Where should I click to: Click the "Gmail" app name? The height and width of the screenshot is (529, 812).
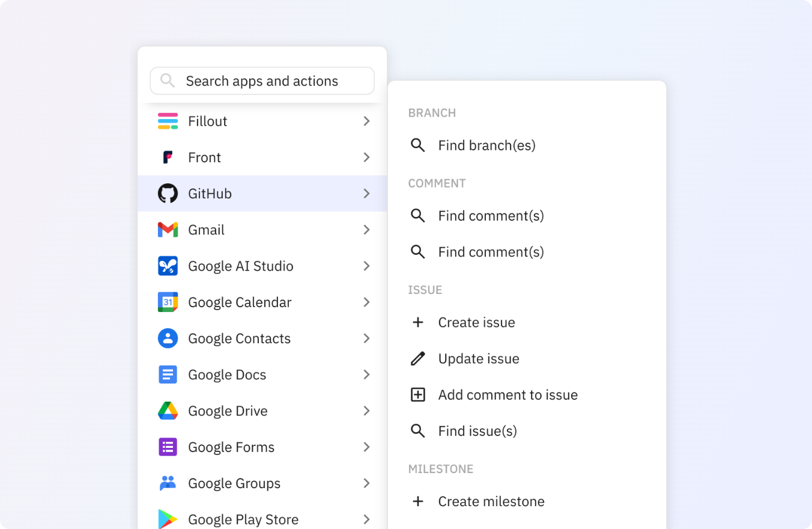pyautogui.click(x=207, y=230)
